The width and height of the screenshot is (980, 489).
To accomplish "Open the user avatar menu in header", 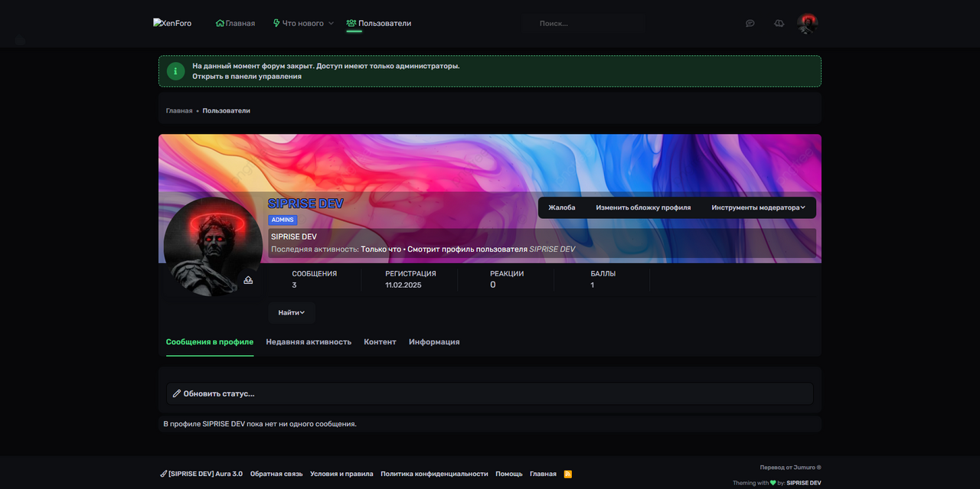I will pos(807,24).
